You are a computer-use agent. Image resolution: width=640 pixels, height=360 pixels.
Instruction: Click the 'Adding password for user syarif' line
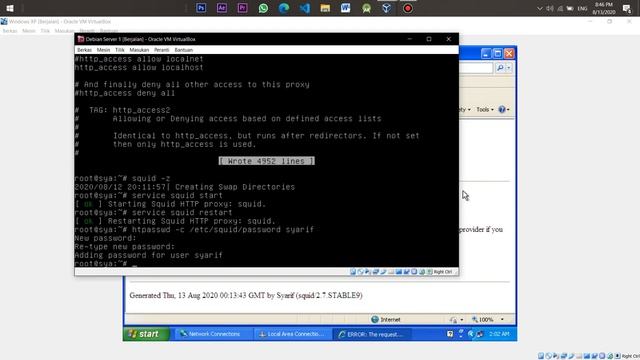[x=149, y=255]
